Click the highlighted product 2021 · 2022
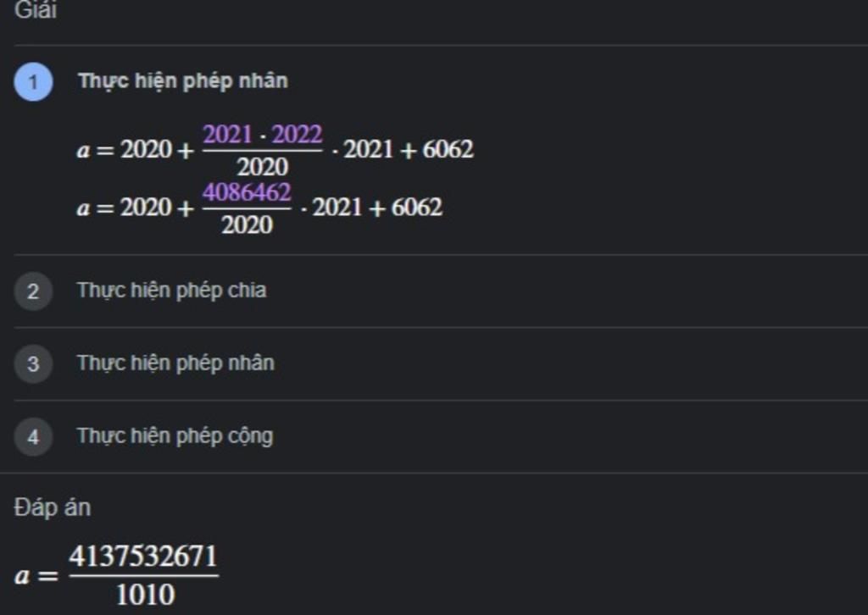Viewport: 868px width, 615px height. point(263,135)
